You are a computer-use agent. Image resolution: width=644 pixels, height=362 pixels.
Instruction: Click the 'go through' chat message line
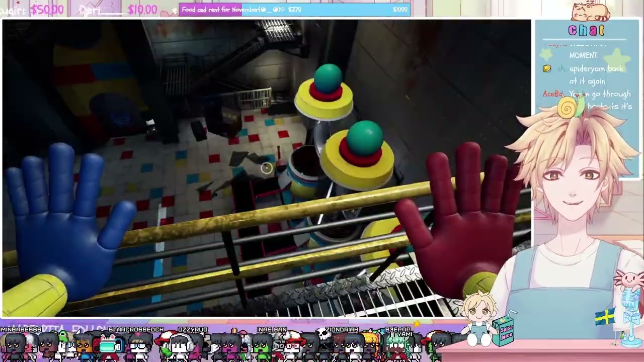600,94
